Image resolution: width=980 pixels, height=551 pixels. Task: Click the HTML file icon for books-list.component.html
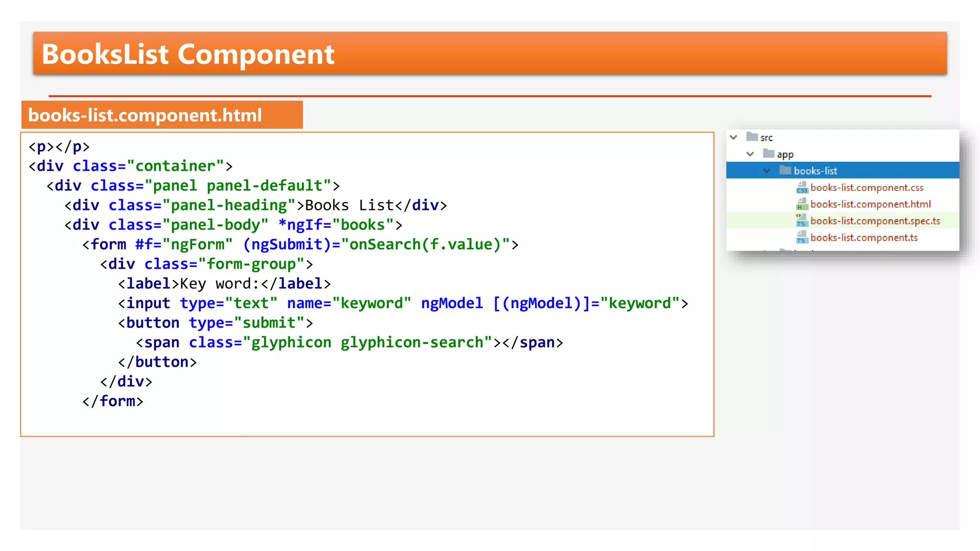click(802, 204)
